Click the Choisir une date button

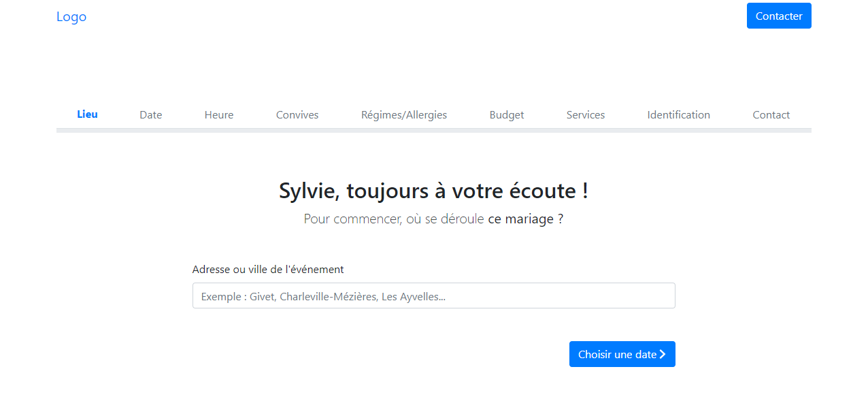[622, 354]
